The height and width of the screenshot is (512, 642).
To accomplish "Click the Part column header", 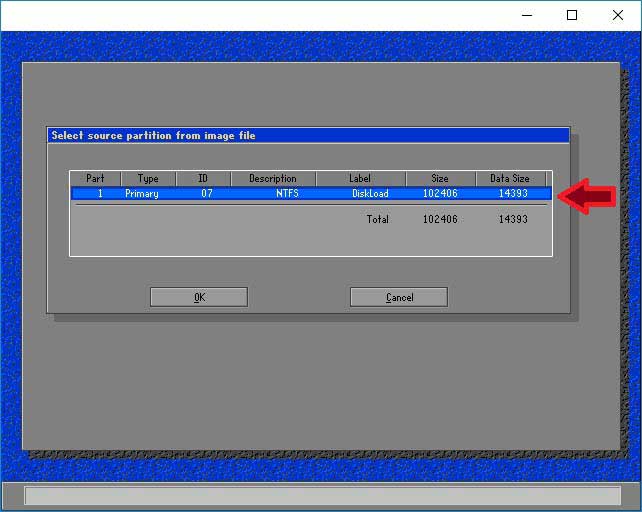I will click(95, 179).
